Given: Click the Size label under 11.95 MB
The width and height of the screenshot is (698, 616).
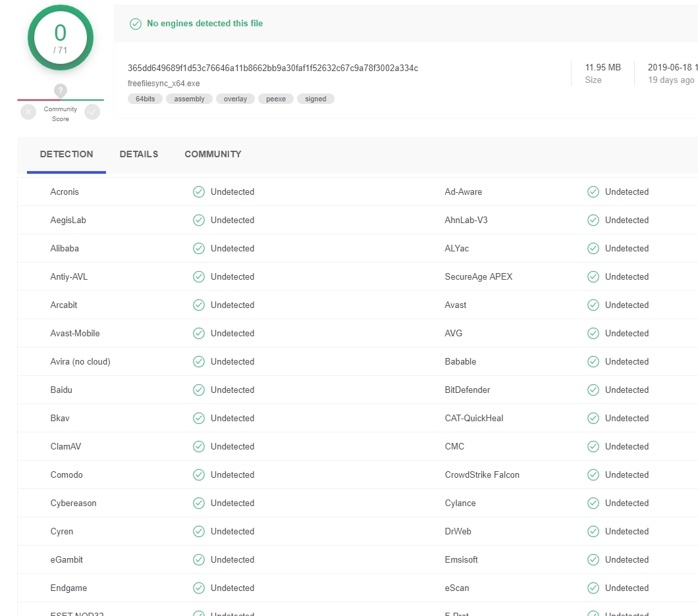Looking at the screenshot, I should coord(593,80).
